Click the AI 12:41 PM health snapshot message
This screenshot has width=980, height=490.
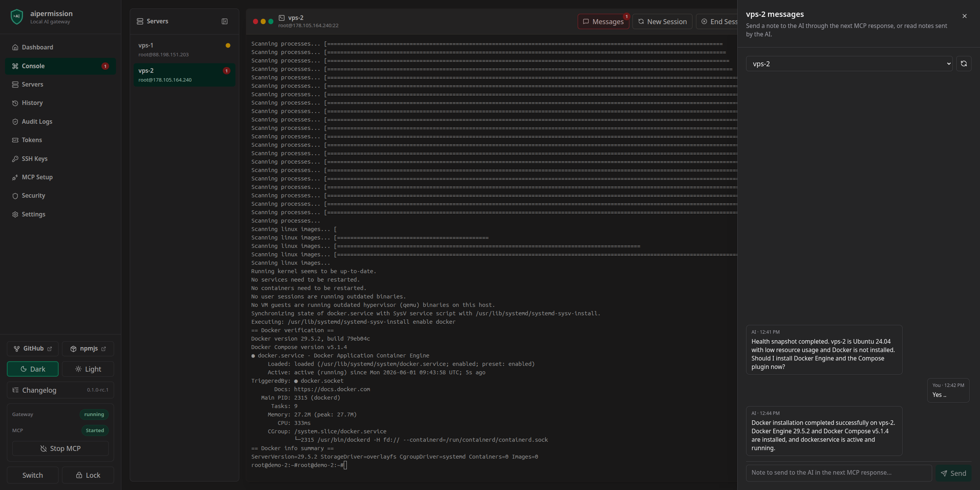coord(824,350)
